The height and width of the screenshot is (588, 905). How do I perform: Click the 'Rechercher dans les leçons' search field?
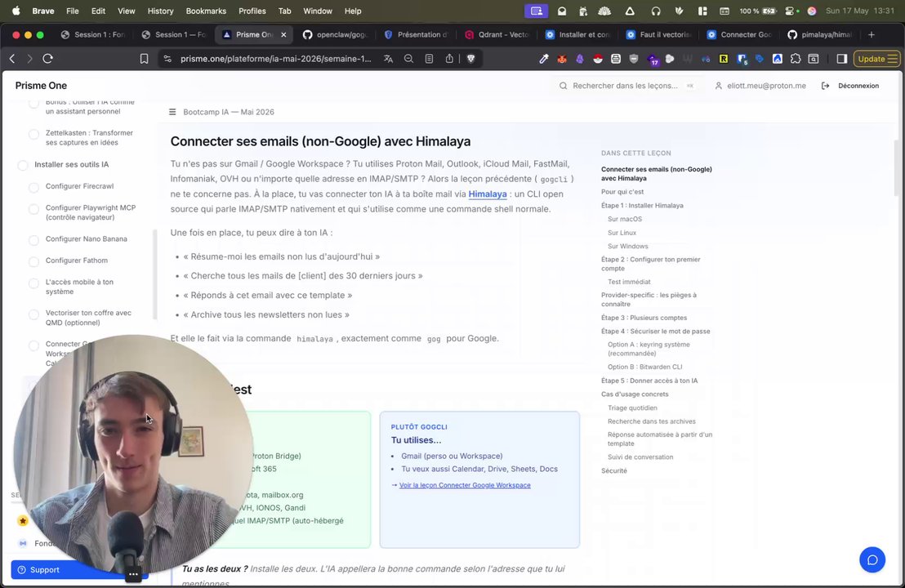pos(625,86)
